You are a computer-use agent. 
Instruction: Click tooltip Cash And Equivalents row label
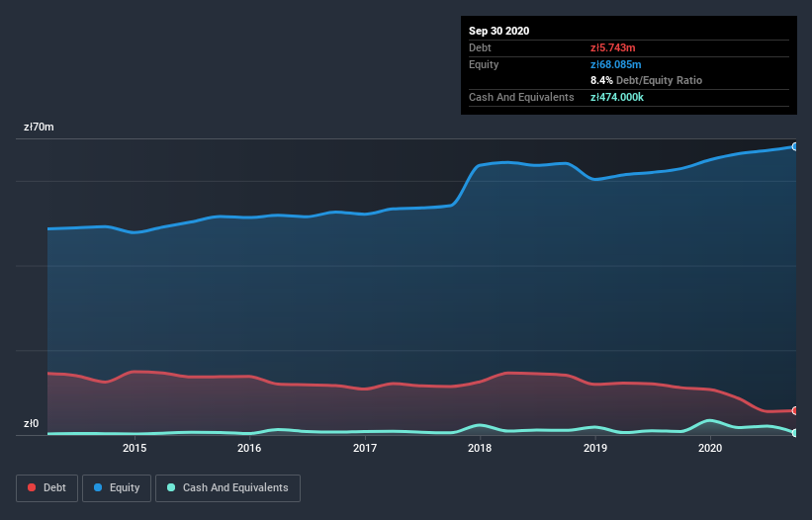tap(521, 97)
